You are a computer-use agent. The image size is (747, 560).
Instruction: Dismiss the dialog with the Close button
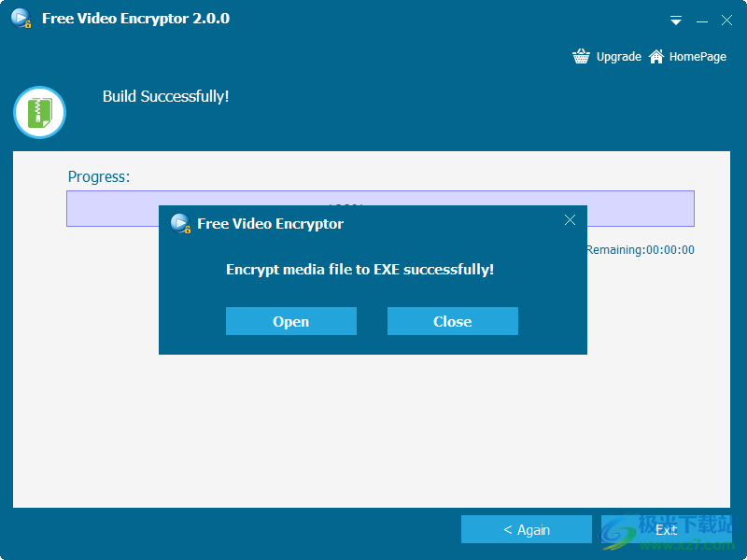(452, 321)
